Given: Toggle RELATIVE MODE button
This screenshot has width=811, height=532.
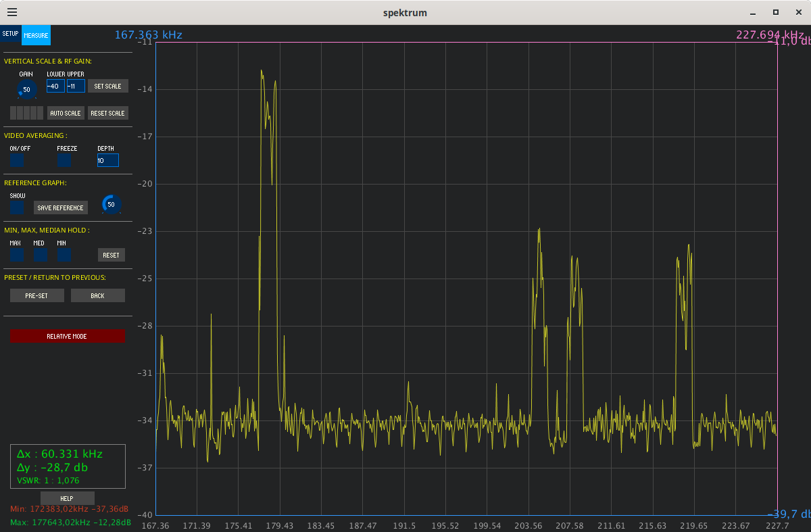Looking at the screenshot, I should tap(68, 336).
